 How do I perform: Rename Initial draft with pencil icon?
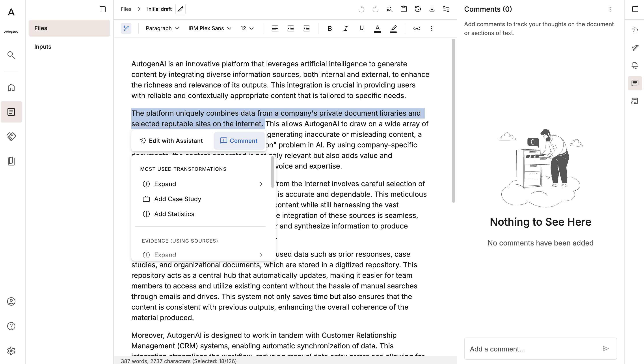click(x=181, y=9)
